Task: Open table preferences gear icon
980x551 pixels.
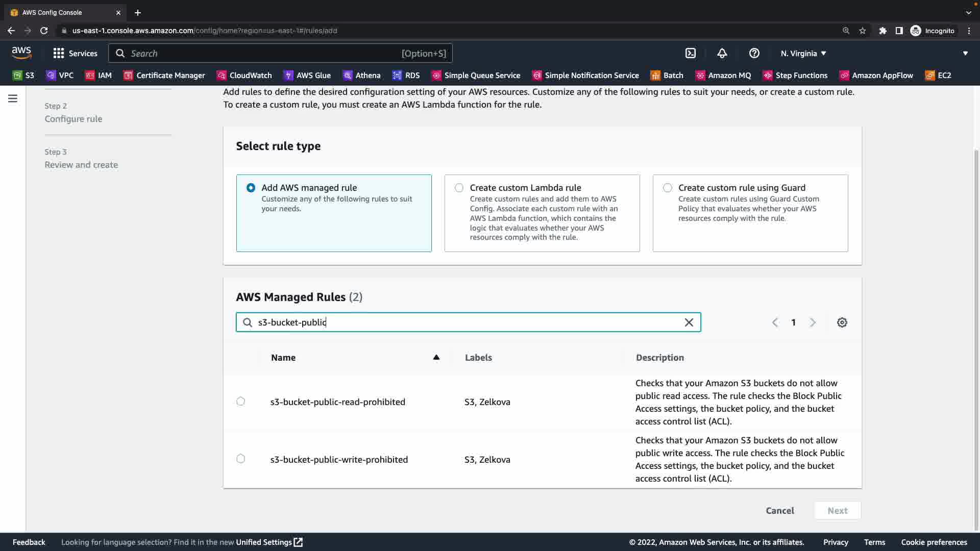Action: click(842, 322)
